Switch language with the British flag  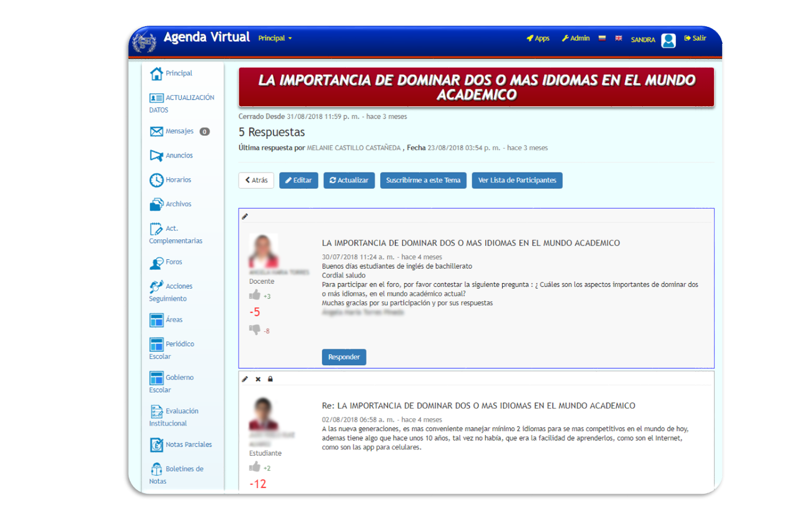[x=618, y=38]
